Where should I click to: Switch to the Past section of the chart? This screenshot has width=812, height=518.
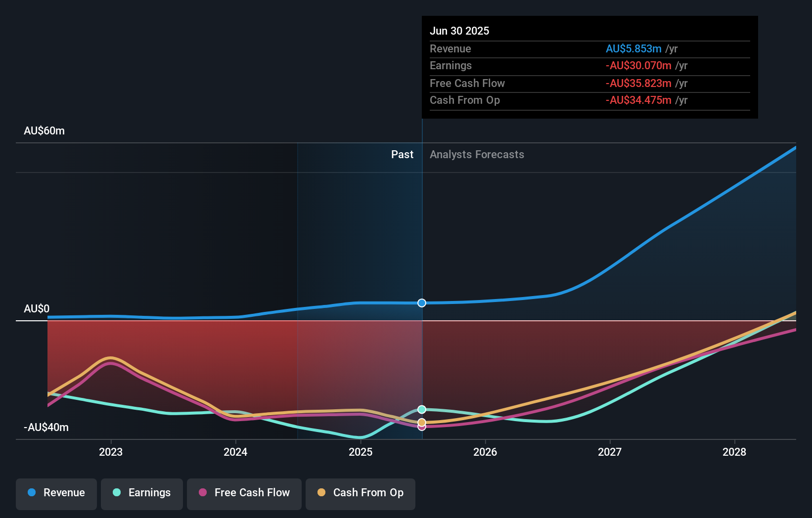coord(402,154)
